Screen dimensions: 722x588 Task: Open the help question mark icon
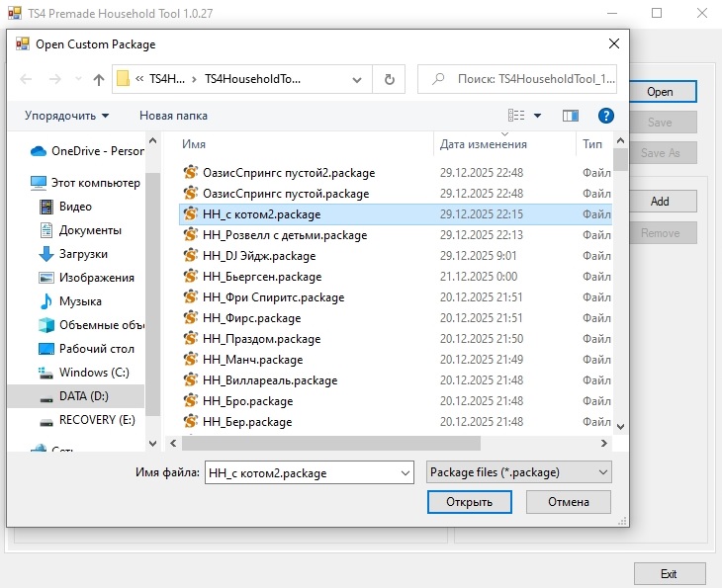606,116
